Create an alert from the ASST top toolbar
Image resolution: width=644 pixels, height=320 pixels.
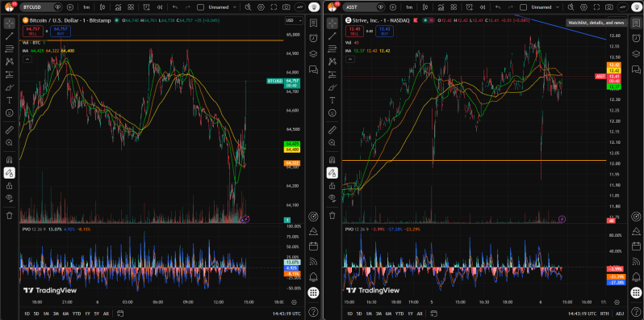pyautogui.click(x=470, y=7)
